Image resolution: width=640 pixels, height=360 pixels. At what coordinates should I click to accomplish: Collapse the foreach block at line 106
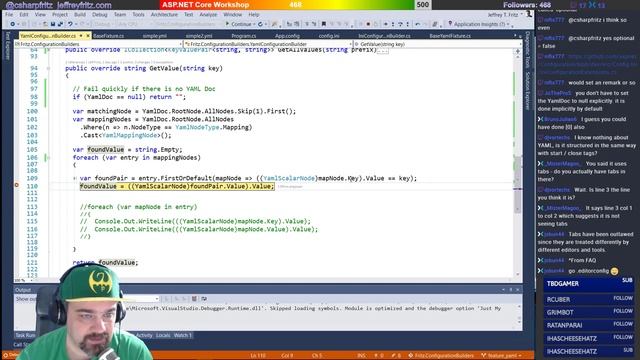pos(48,158)
